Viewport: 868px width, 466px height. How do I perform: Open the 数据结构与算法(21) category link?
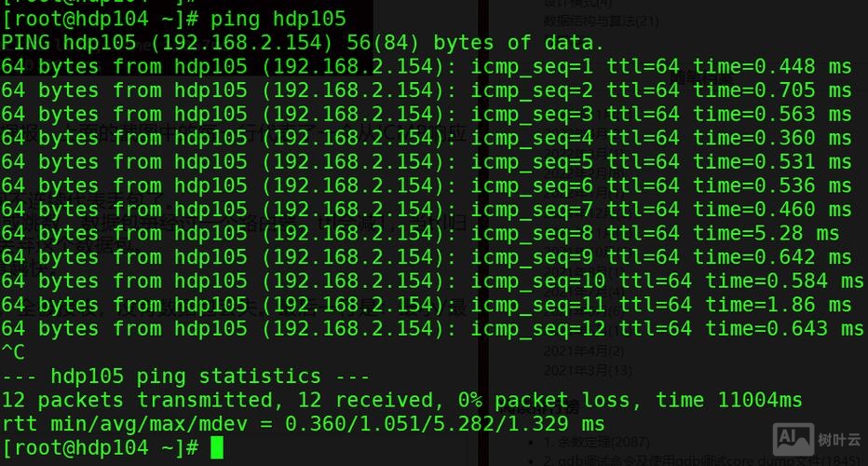point(602,21)
